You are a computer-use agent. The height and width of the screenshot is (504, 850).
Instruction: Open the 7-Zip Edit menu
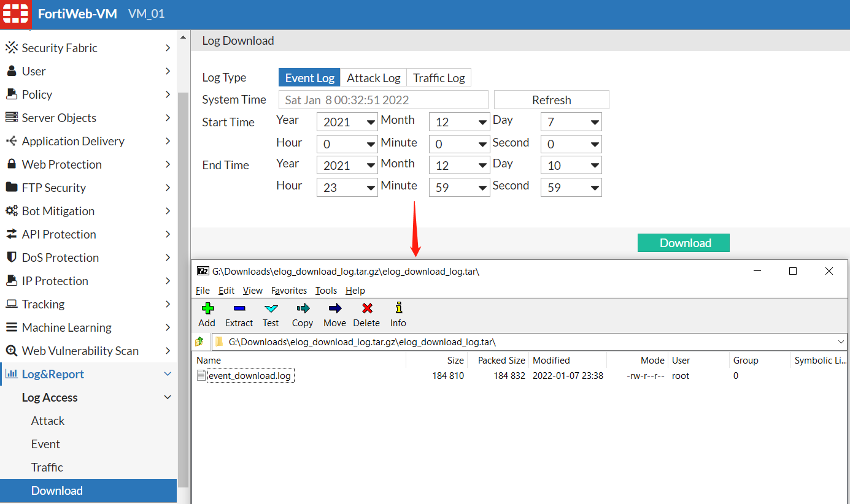click(x=226, y=291)
